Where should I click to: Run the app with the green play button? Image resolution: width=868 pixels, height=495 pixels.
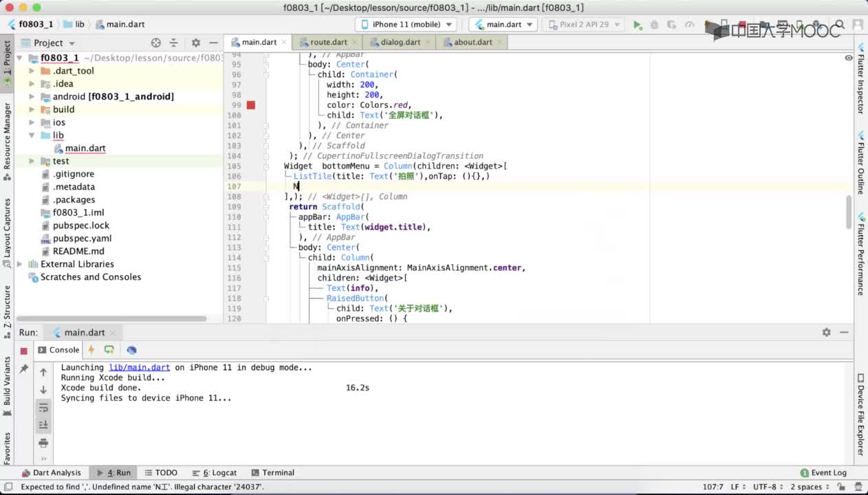(x=638, y=24)
